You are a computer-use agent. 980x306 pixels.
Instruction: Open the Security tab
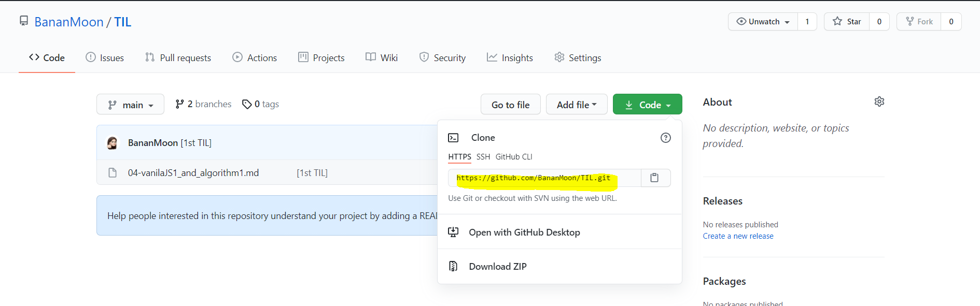click(x=442, y=57)
